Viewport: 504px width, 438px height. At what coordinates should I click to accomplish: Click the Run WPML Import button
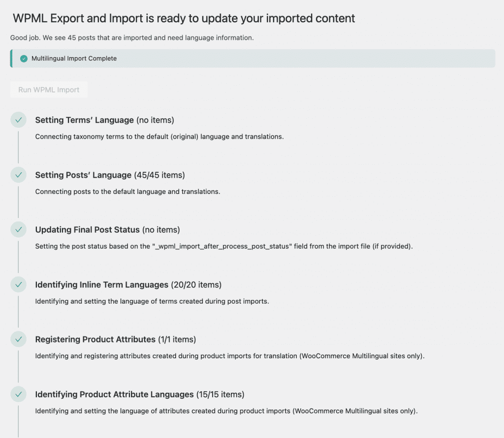tap(49, 90)
